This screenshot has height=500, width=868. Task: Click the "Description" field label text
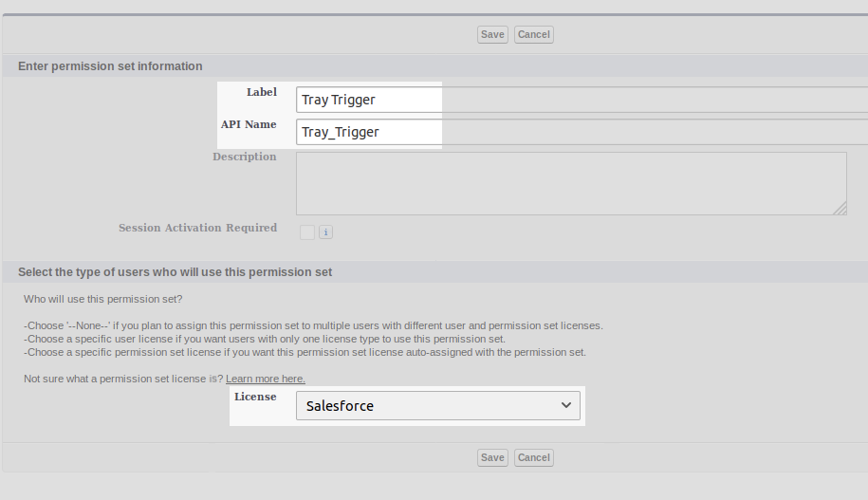(x=245, y=157)
